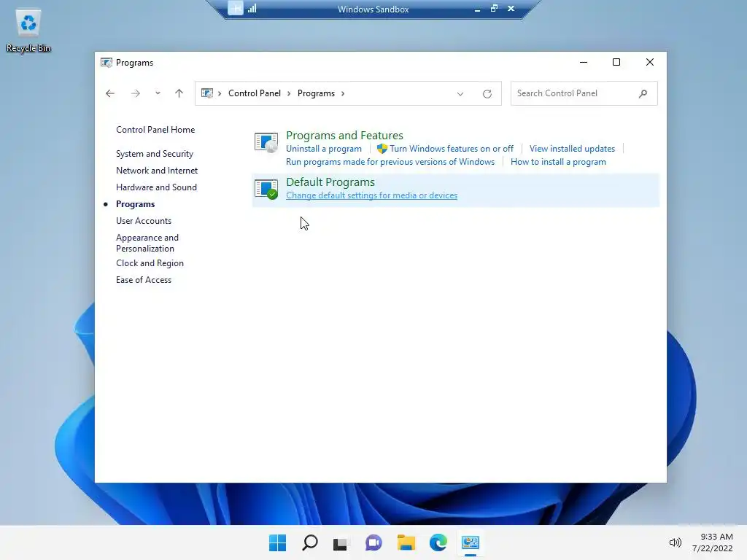The width and height of the screenshot is (747, 560).
Task: Click the shield icon beside Turn Windows features
Action: click(x=382, y=149)
